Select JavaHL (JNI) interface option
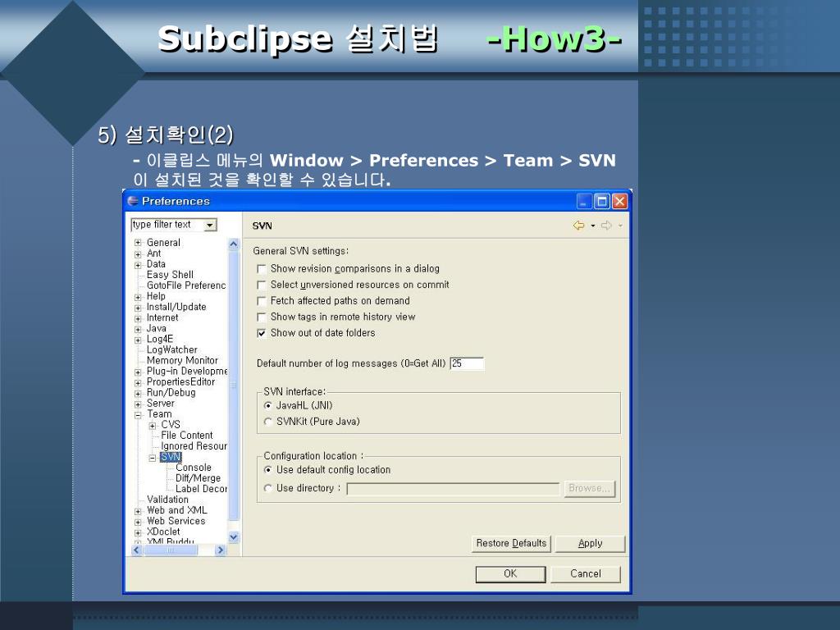Screen dimensions: 840x630 (268, 405)
